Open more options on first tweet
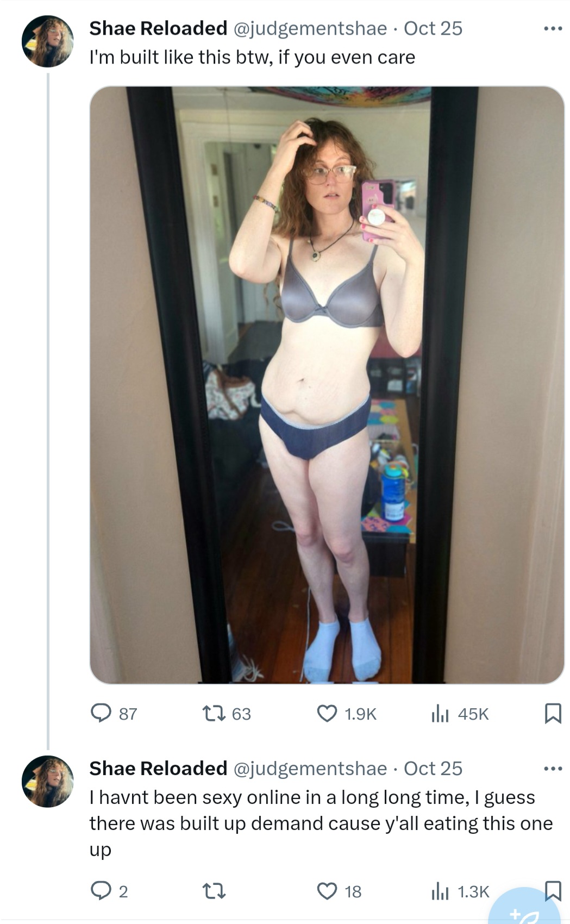The height and width of the screenshot is (924, 570). click(x=553, y=28)
